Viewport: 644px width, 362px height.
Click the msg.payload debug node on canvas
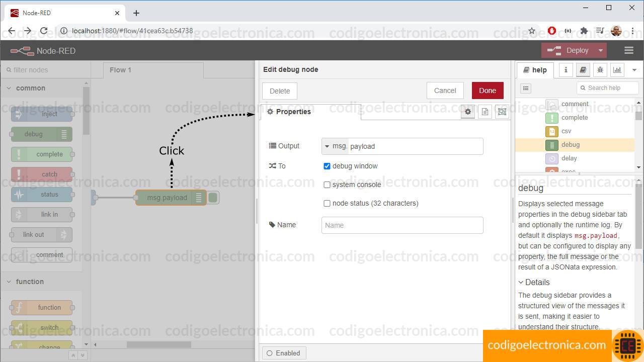171,198
